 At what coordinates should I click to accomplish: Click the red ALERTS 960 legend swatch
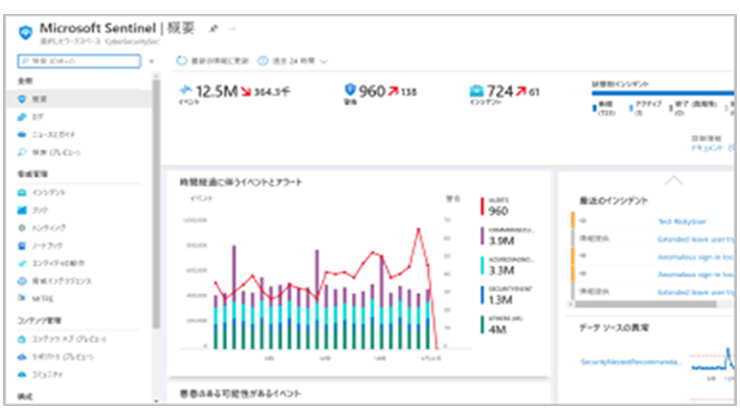[482, 207]
